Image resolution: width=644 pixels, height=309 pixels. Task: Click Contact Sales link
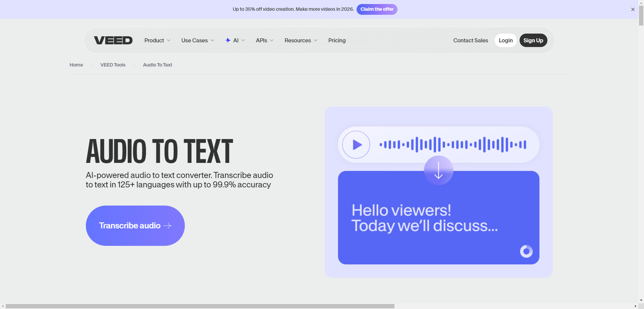pos(471,40)
